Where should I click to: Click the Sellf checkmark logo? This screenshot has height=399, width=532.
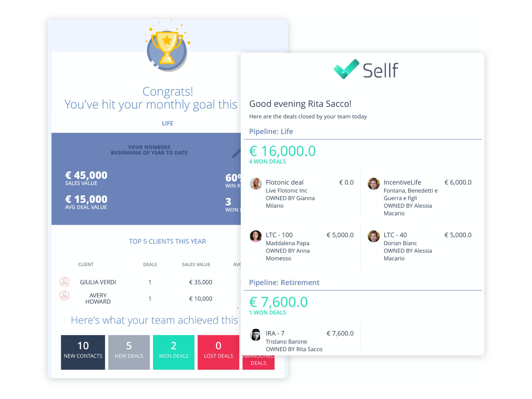(x=346, y=69)
